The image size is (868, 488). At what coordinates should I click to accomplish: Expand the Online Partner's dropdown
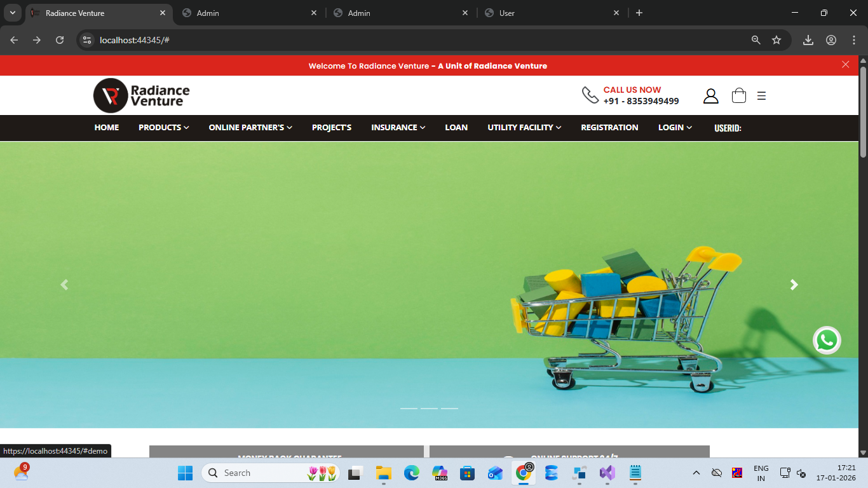250,128
